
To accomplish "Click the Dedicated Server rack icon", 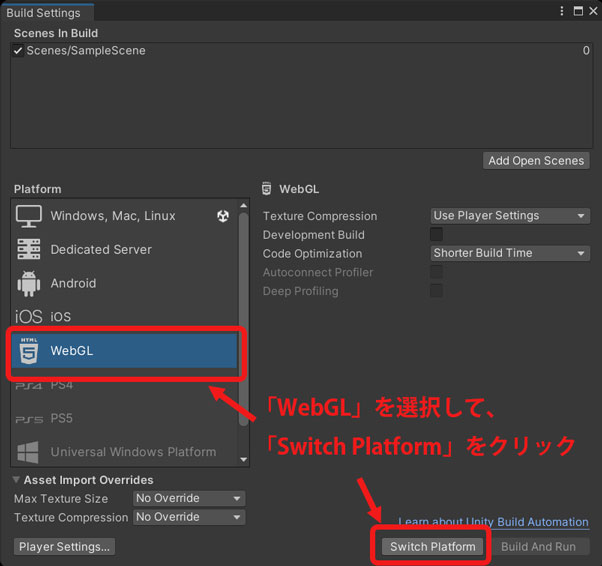I will click(29, 249).
